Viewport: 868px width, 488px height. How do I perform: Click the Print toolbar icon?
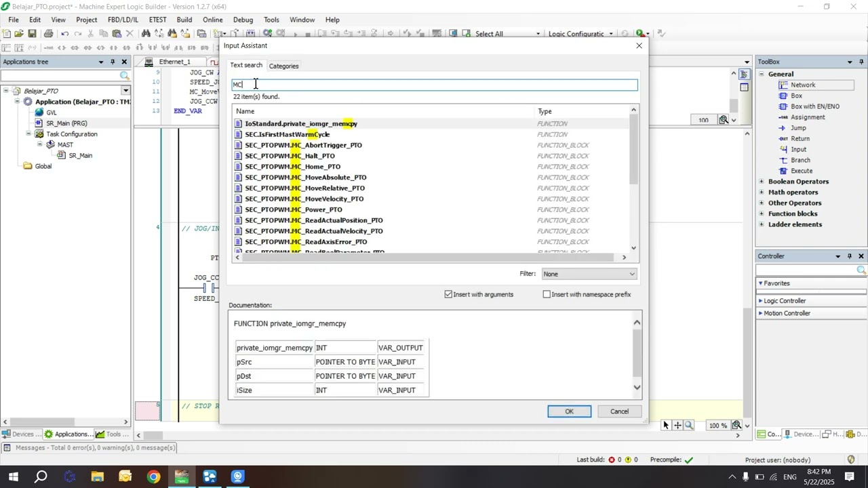pyautogui.click(x=48, y=33)
